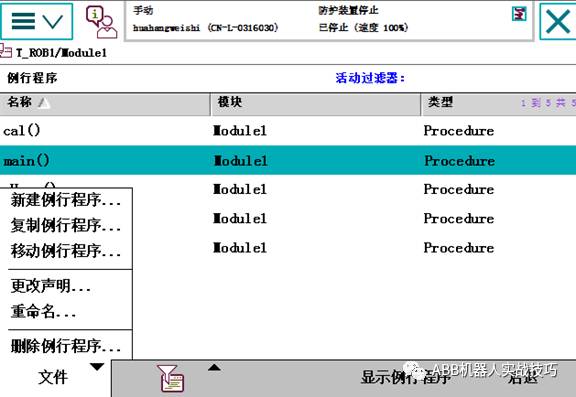Select the main() routine row

point(288,160)
